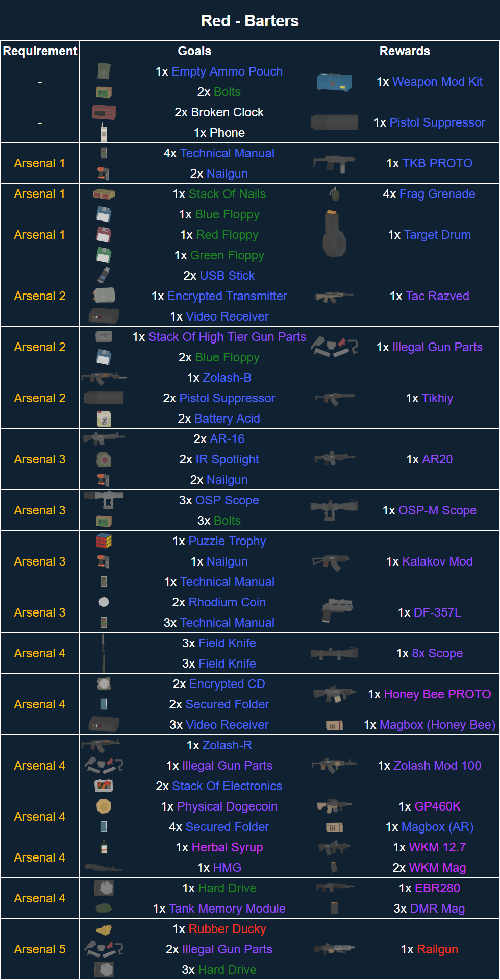500x980 pixels.
Task: Click the Rewards column header
Action: click(x=405, y=51)
